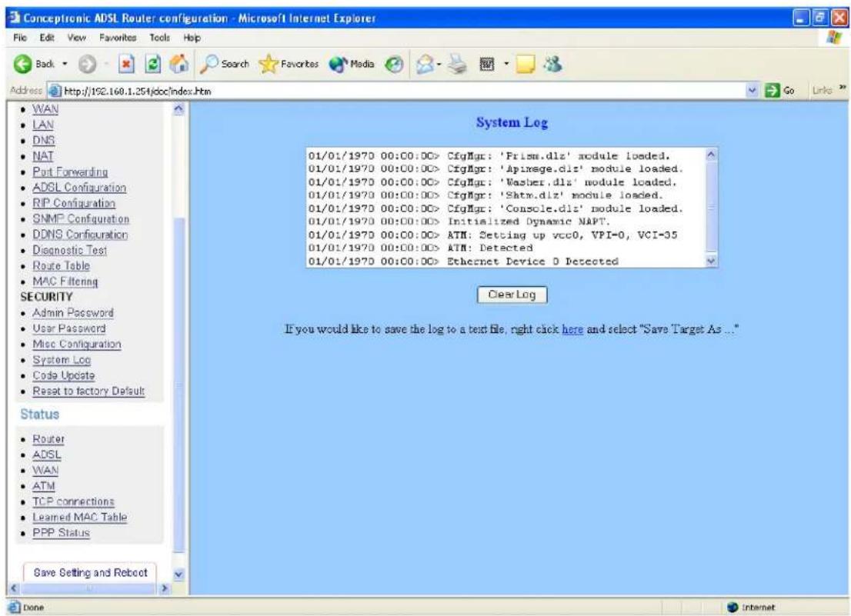Open the SNMP Configuration link
The image size is (851, 616).
click(81, 219)
